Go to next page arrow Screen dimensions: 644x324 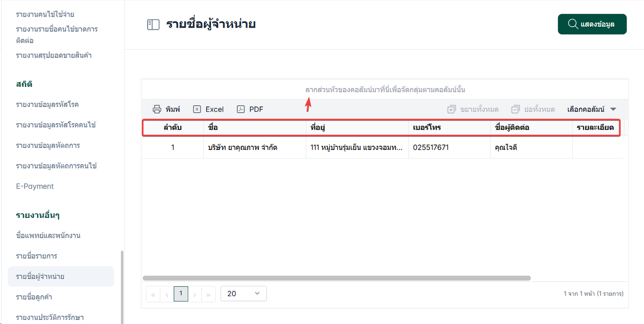(x=195, y=295)
